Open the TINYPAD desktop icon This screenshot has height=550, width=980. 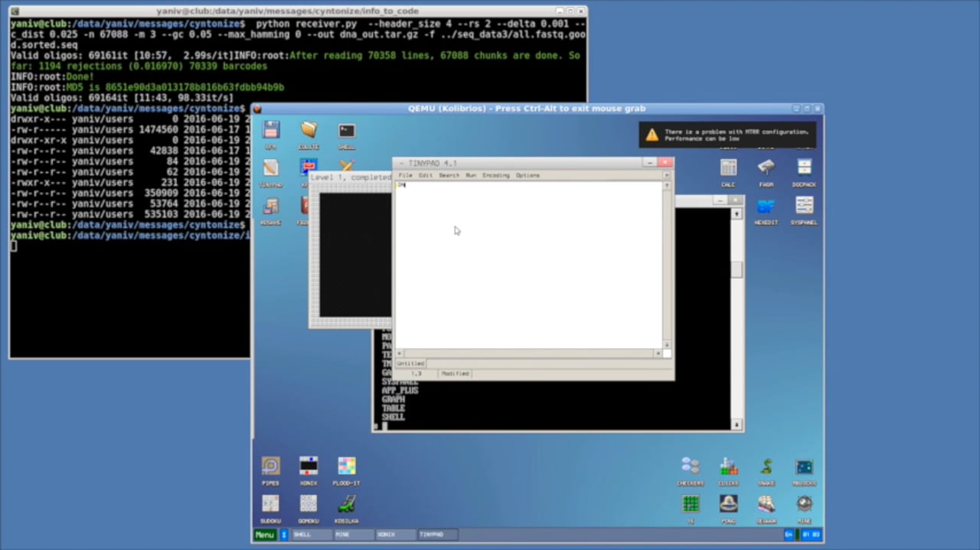tap(270, 168)
